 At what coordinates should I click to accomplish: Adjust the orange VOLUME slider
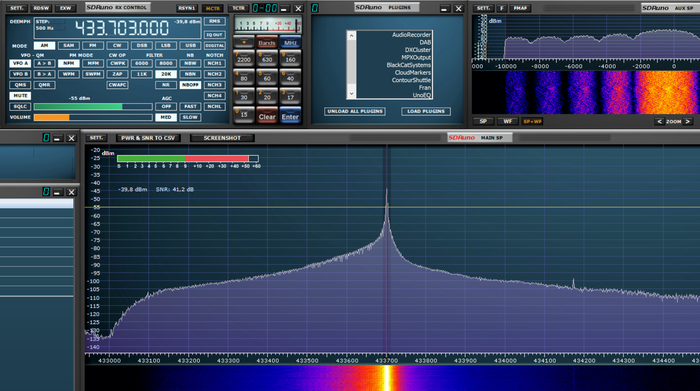[x=93, y=117]
